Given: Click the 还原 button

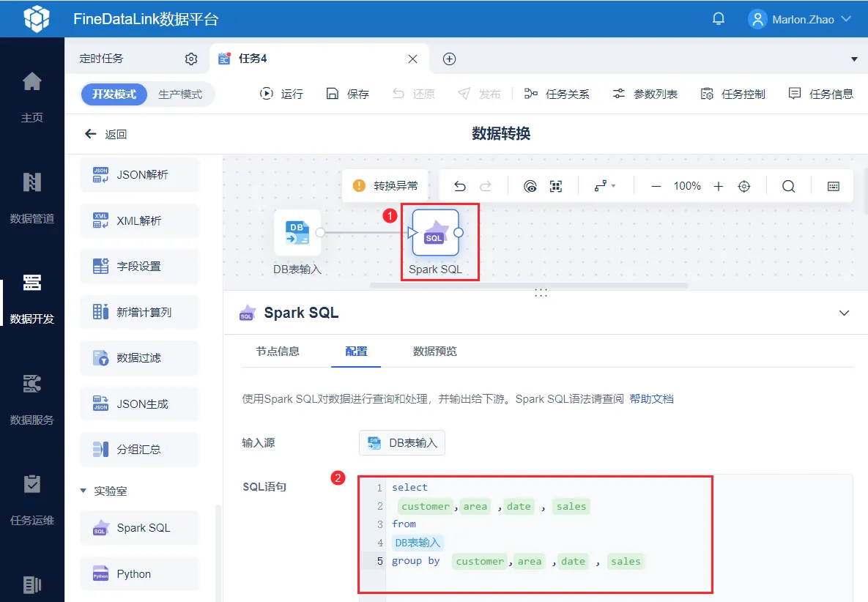Looking at the screenshot, I should [x=414, y=94].
